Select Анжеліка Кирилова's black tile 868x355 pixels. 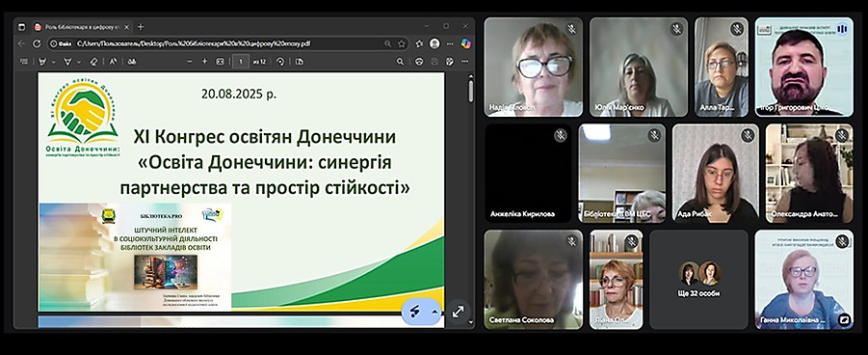(529, 173)
